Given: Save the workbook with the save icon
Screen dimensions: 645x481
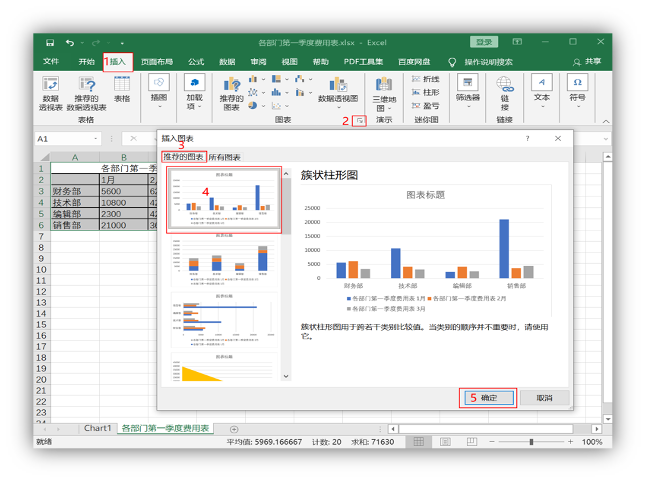Looking at the screenshot, I should pyautogui.click(x=50, y=43).
